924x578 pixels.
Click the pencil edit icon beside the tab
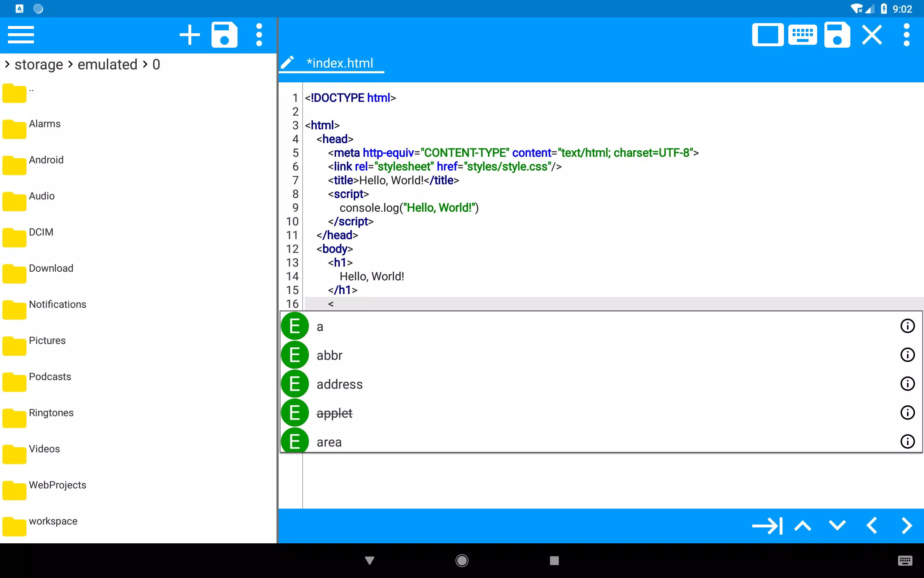[x=287, y=62]
